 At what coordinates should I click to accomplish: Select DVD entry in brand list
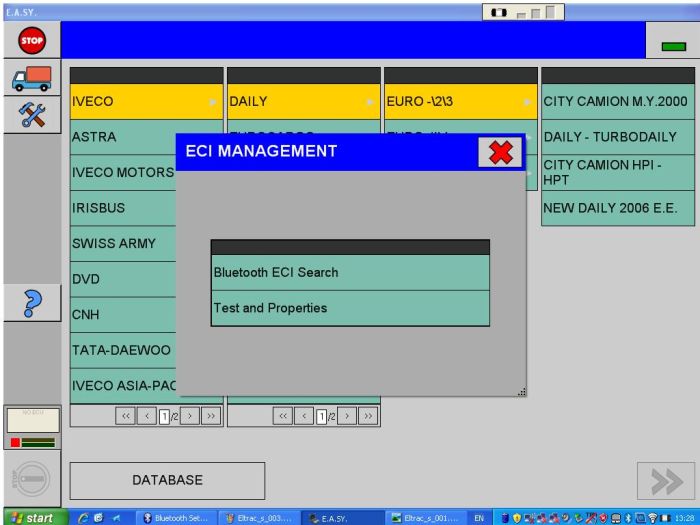123,279
